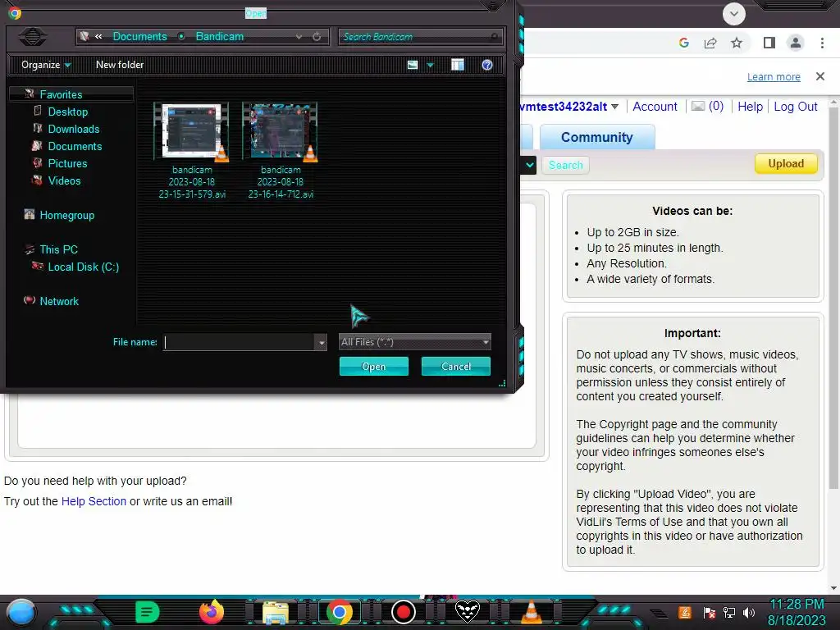
Task: Open the All Files (*.*) type dropdown
Action: tap(414, 342)
